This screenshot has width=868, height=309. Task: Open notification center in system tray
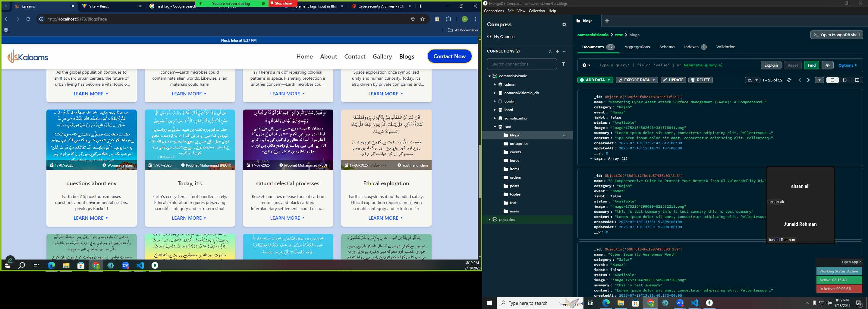tap(858, 303)
